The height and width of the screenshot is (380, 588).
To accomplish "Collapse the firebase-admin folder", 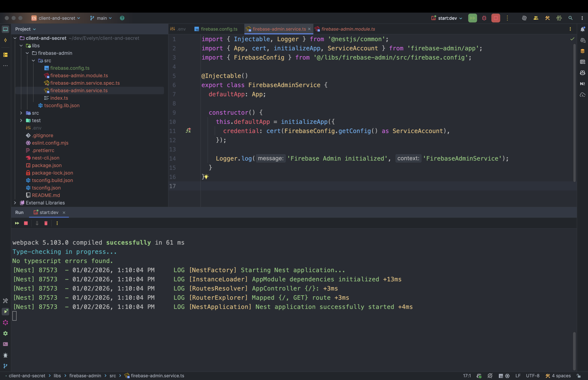I will tap(27, 53).
